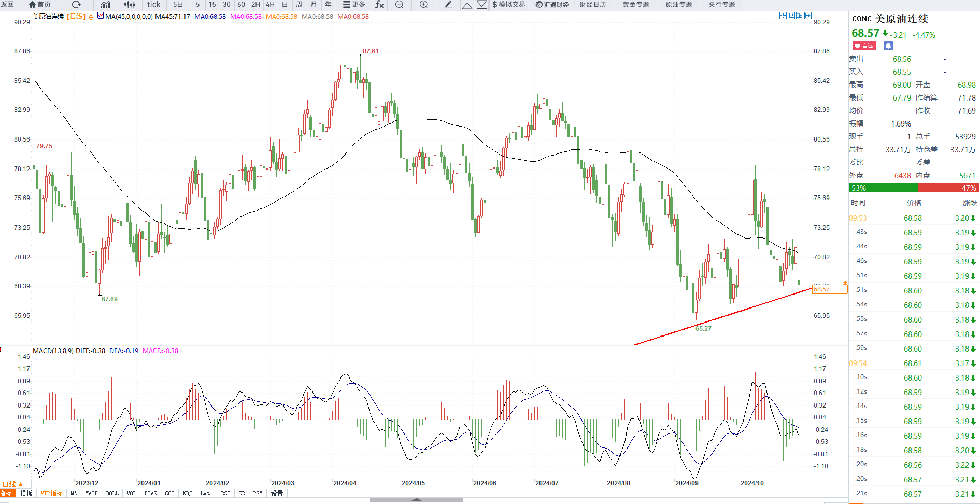The height and width of the screenshot is (504, 980).
Task: Switch indicator to RSI
Action: 225,493
